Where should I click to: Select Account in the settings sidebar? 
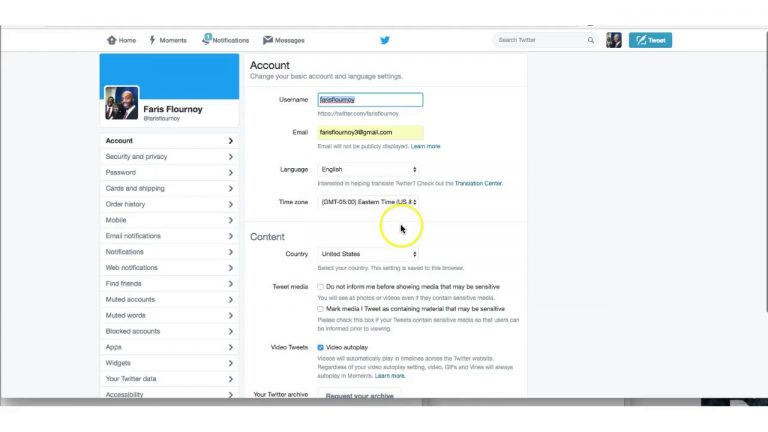pos(169,141)
